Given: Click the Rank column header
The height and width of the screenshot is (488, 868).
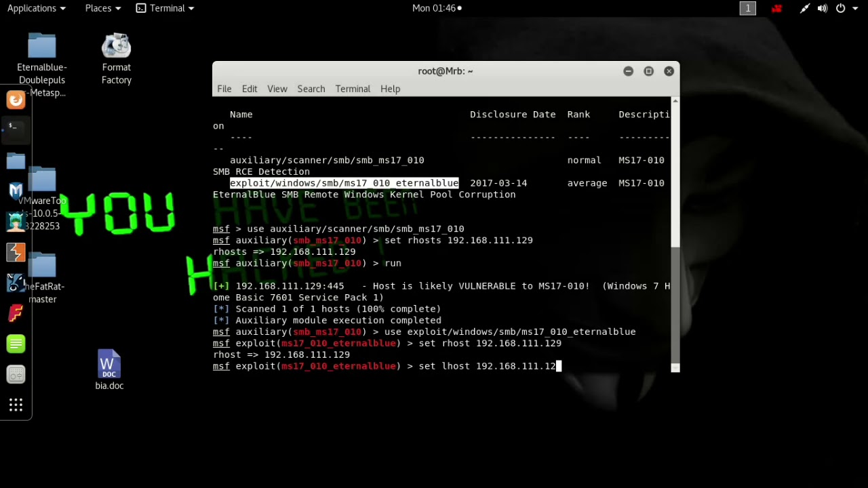Looking at the screenshot, I should 578,115.
